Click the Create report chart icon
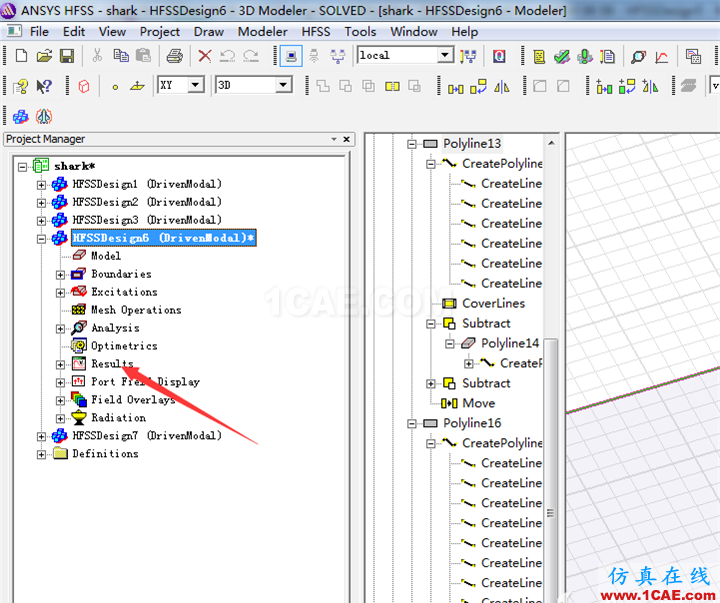Viewport: 720px width, 603px height. [662, 57]
